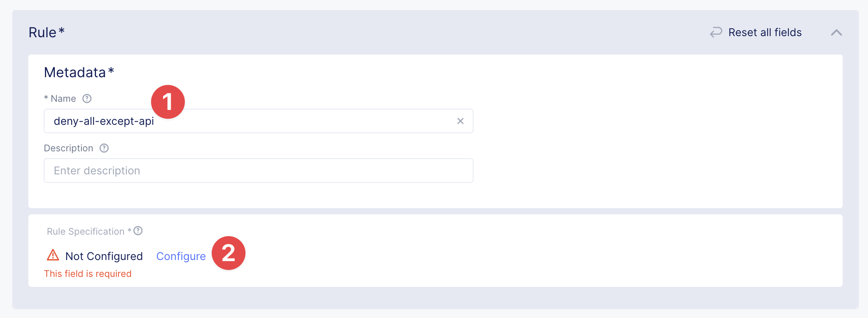The height and width of the screenshot is (318, 868).
Task: Click the "This field is required" message
Action: click(x=87, y=274)
